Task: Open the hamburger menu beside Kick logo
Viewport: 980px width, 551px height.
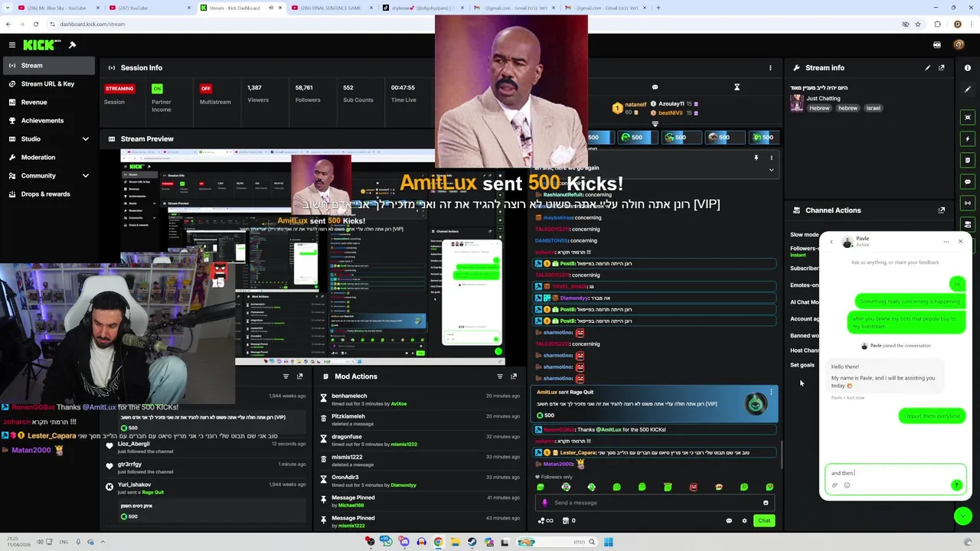Action: (x=11, y=45)
